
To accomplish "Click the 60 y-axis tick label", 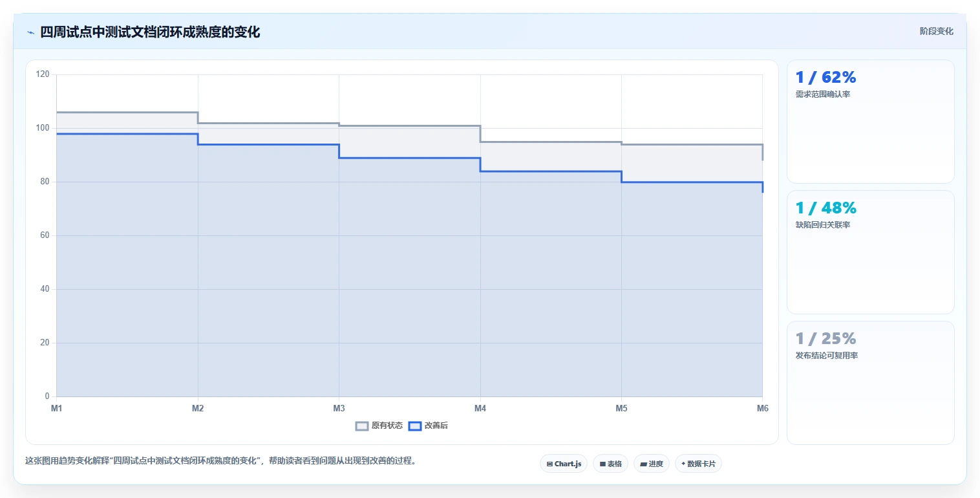I will tap(45, 235).
